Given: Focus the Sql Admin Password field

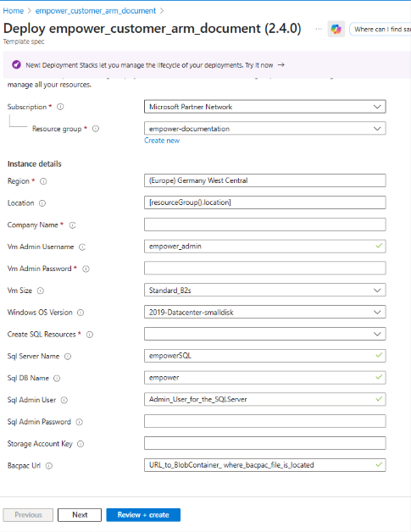Looking at the screenshot, I should click(x=264, y=421).
